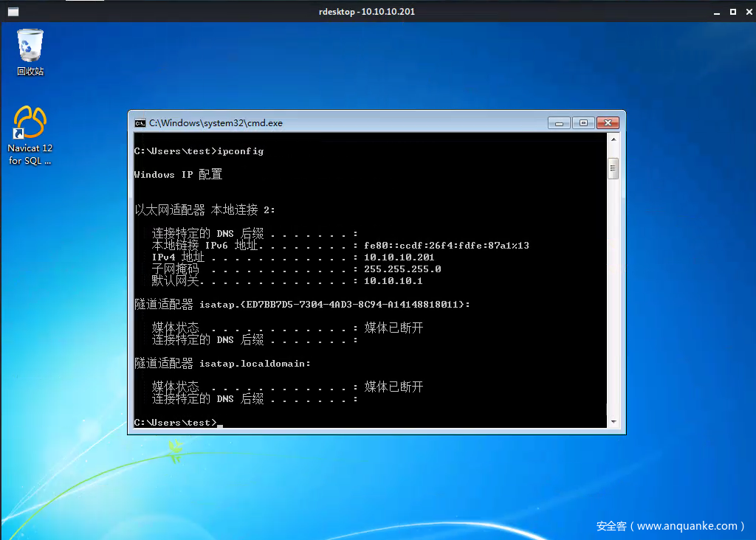Select the Navicat 12 for SQL shortcut icon

[x=30, y=122]
